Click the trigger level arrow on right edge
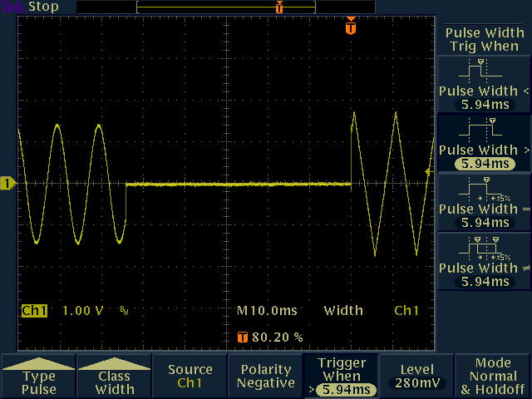The image size is (532, 399). [429, 171]
